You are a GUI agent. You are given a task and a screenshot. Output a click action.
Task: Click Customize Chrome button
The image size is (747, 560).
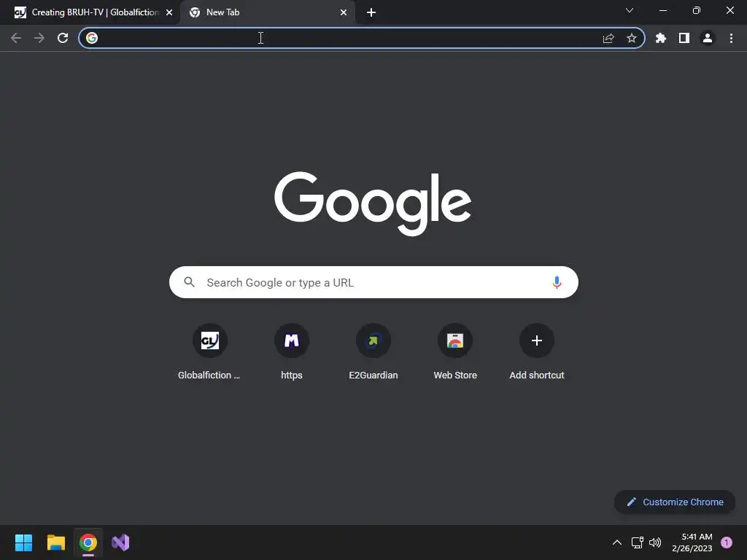(675, 502)
